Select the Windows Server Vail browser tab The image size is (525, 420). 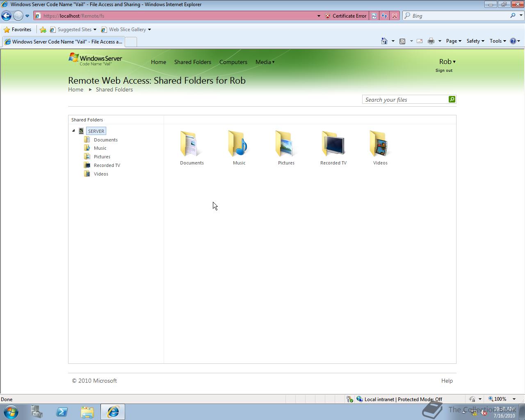coord(64,41)
